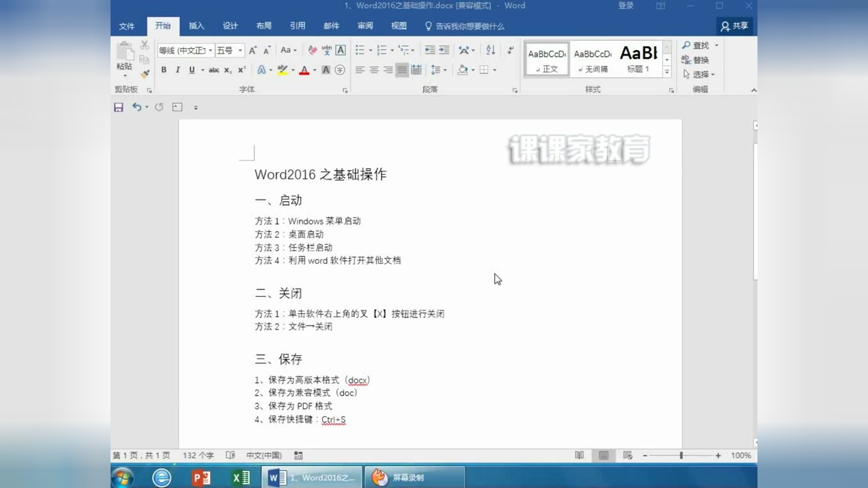Open Asian layout options icon
The image size is (868, 488).
coord(464,50)
